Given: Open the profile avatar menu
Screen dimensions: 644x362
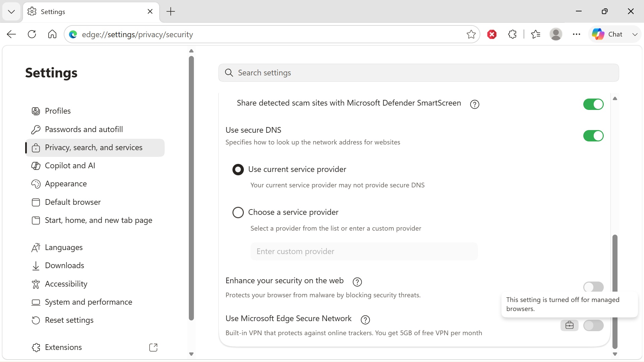Looking at the screenshot, I should coord(556,34).
